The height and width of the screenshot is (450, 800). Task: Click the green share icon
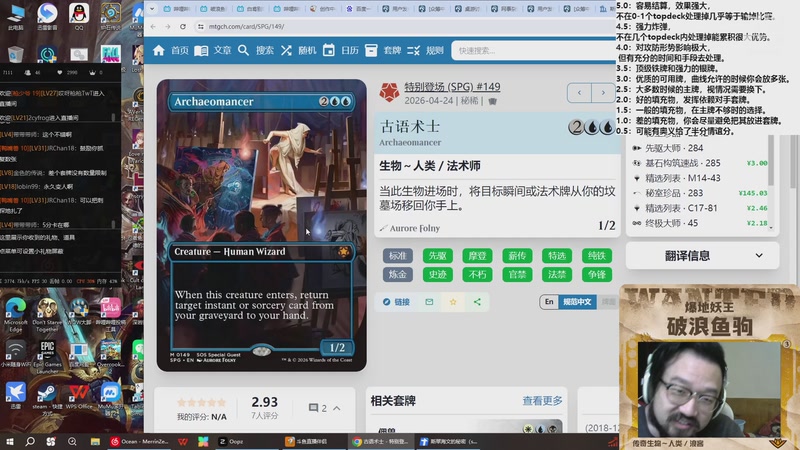click(x=477, y=302)
